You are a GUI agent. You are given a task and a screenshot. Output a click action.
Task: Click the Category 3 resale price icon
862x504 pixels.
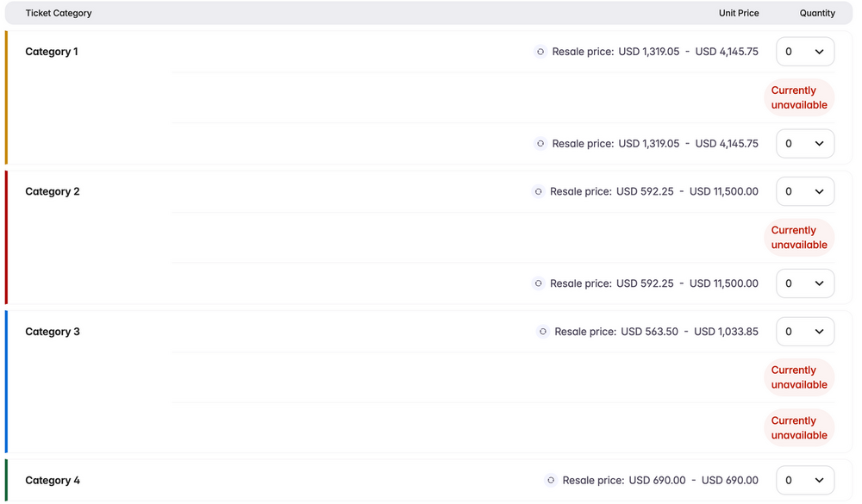click(x=543, y=332)
